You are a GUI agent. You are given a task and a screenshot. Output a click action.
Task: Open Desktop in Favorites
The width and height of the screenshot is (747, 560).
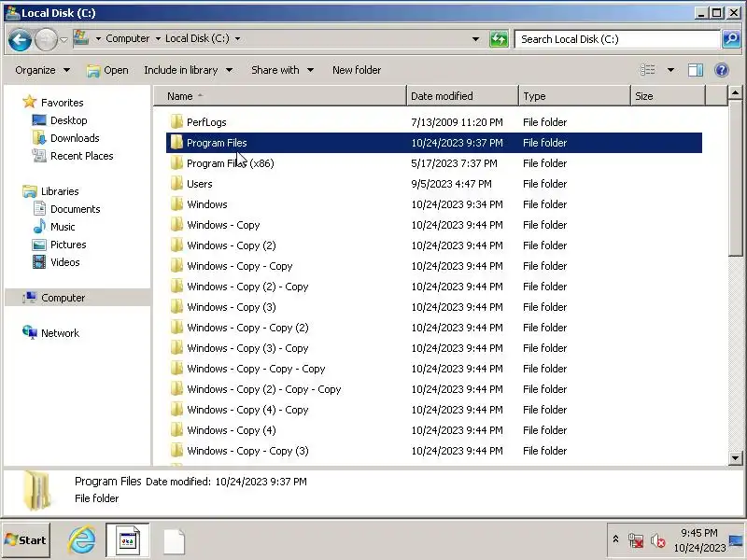coord(68,120)
